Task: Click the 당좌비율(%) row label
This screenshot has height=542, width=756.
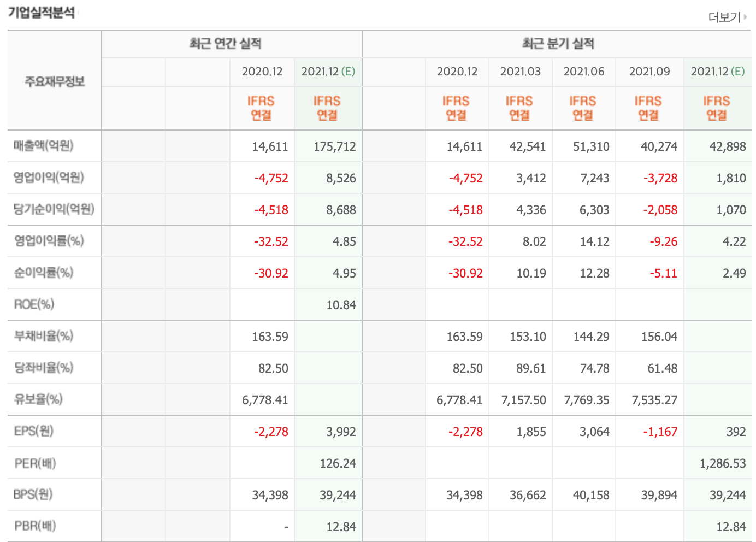Action: coord(43,368)
